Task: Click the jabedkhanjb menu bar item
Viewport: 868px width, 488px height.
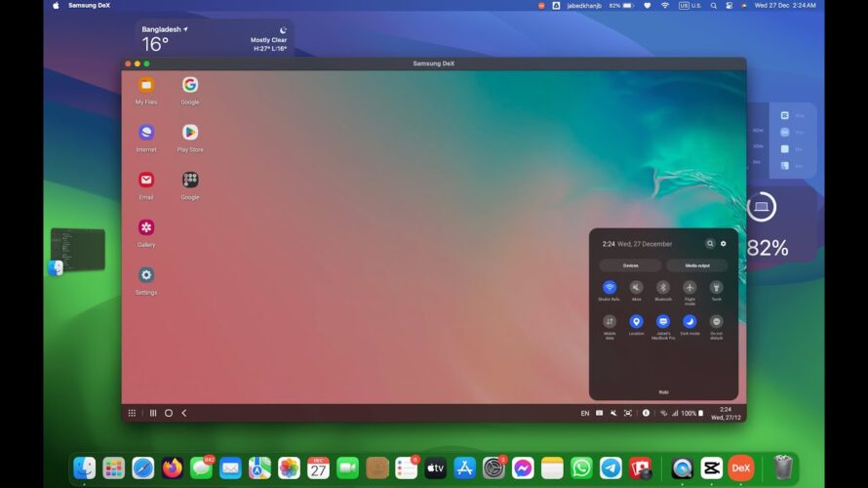Action: (584, 6)
